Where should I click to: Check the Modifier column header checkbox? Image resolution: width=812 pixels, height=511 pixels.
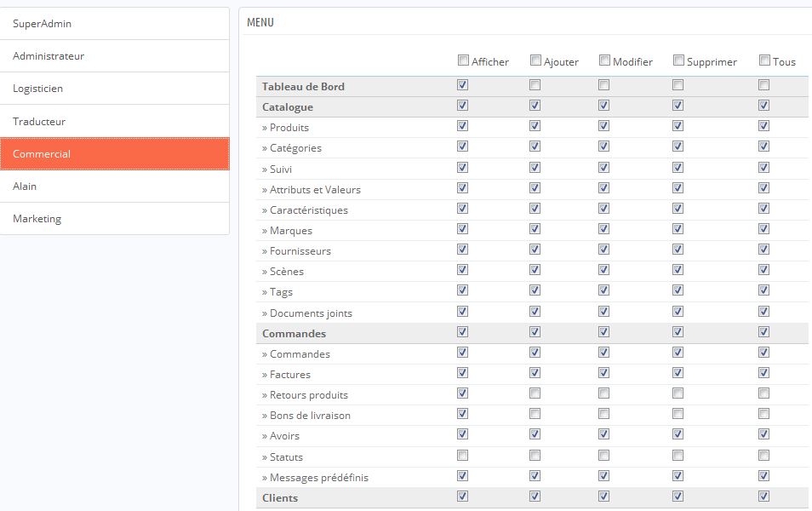point(604,60)
